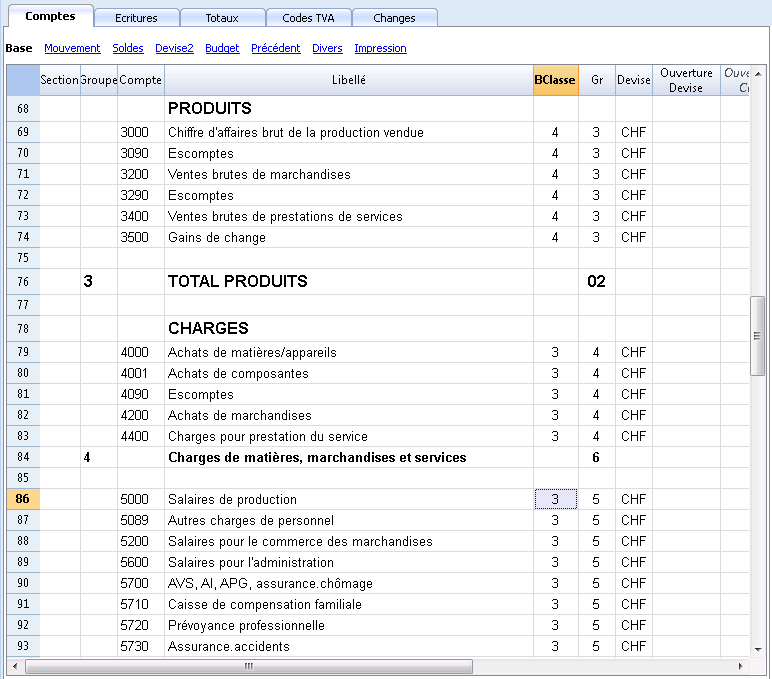Open the Impression view link
The width and height of the screenshot is (772, 679).
[x=381, y=48]
